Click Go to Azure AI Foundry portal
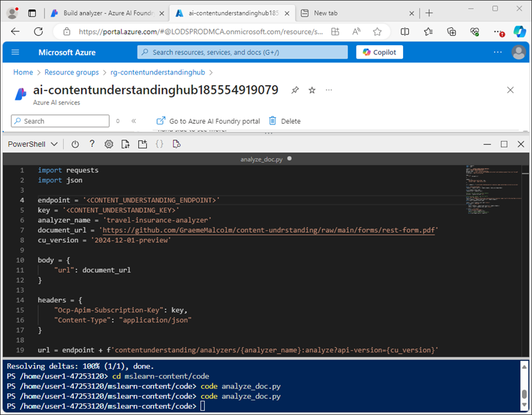 (208, 121)
